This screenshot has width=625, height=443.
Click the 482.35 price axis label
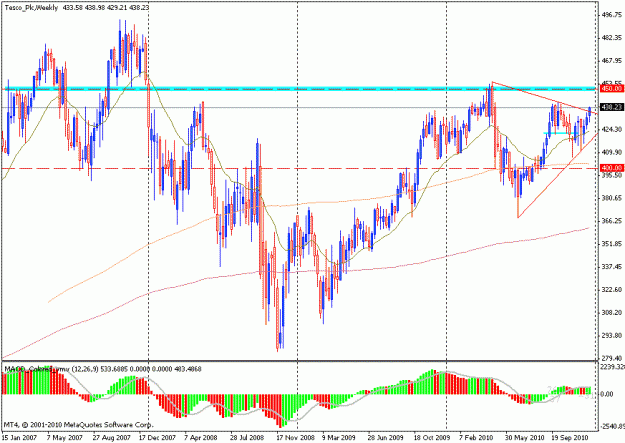tap(612, 38)
